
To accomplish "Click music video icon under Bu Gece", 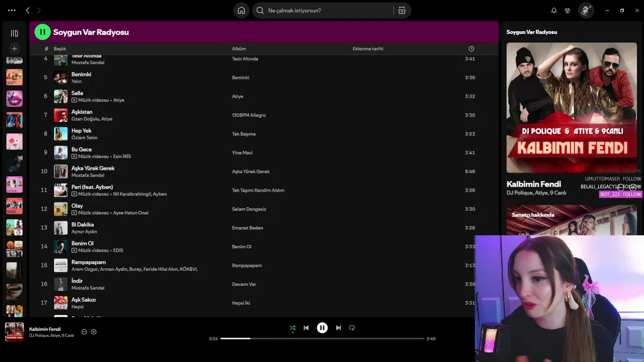I will (74, 156).
